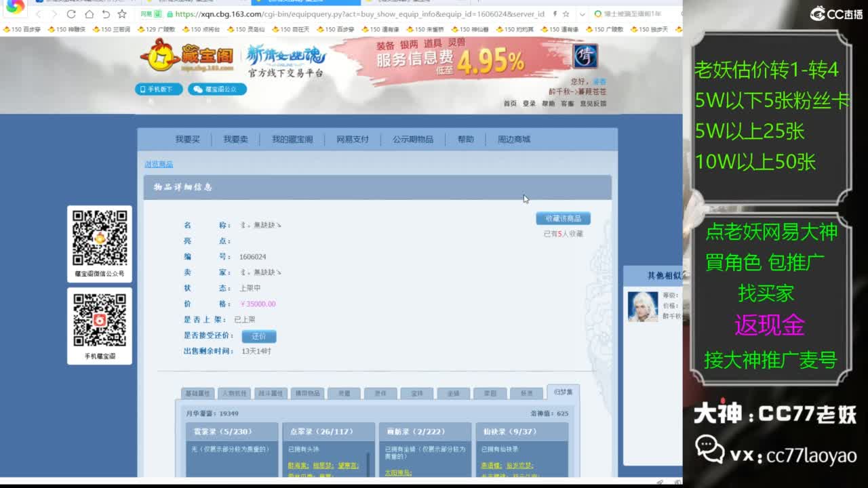Click the item number 1606024
The width and height of the screenshot is (868, 488).
point(252,257)
